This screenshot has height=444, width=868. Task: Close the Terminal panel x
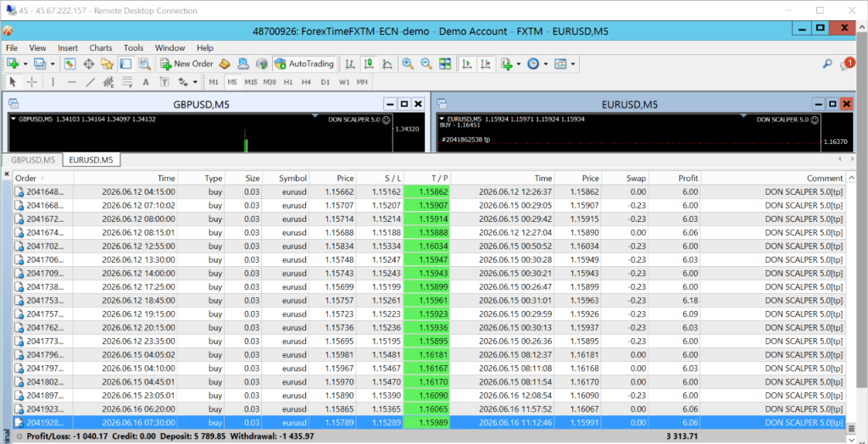click(x=7, y=174)
